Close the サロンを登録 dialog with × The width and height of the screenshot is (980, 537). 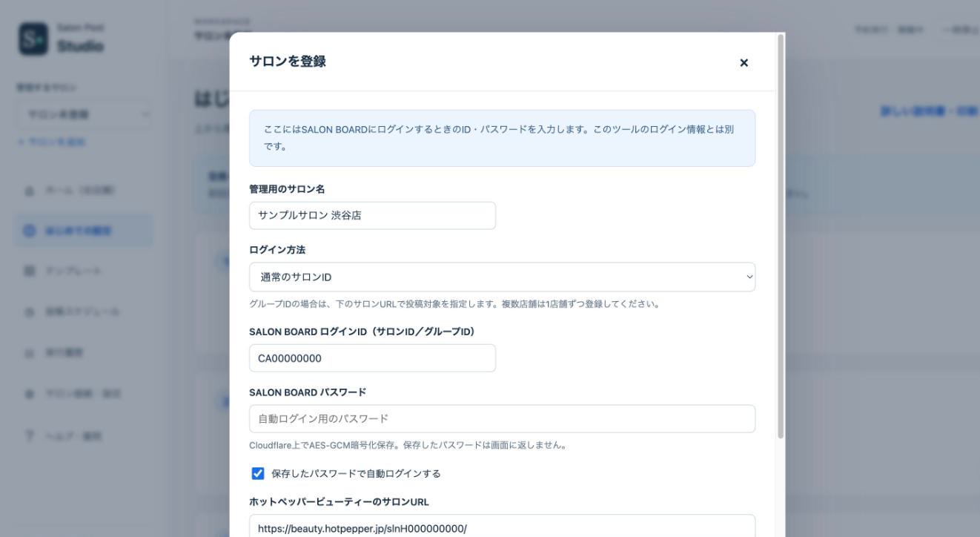click(744, 63)
